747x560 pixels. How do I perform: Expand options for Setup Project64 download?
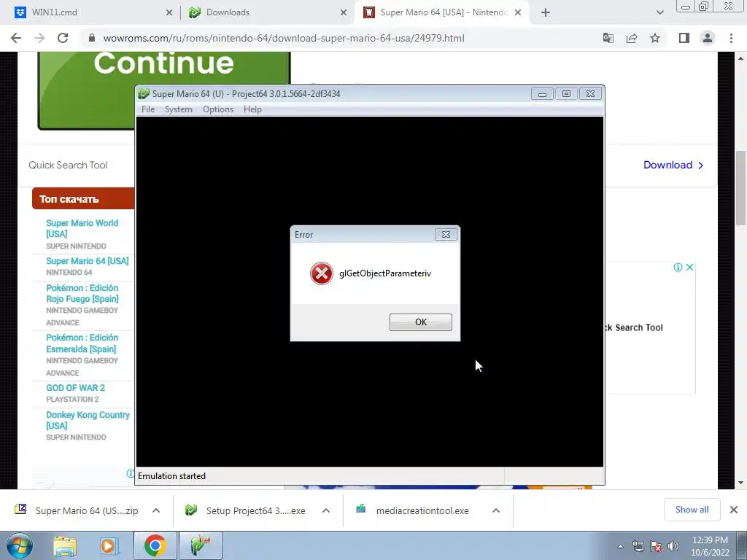pyautogui.click(x=326, y=510)
